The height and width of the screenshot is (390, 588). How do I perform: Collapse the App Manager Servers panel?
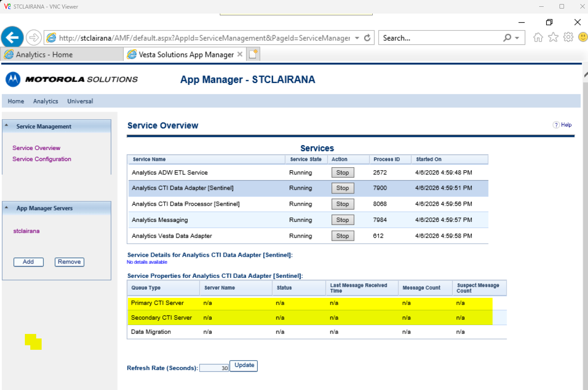[6, 208]
